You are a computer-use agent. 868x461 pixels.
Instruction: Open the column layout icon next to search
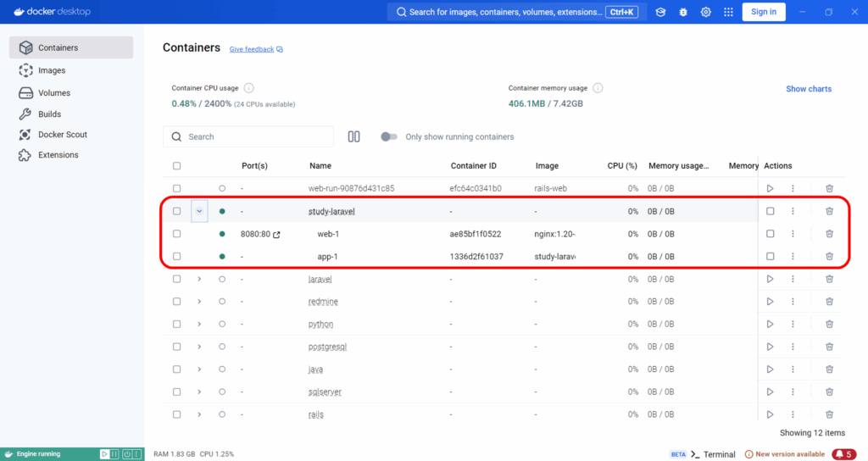[x=354, y=136]
